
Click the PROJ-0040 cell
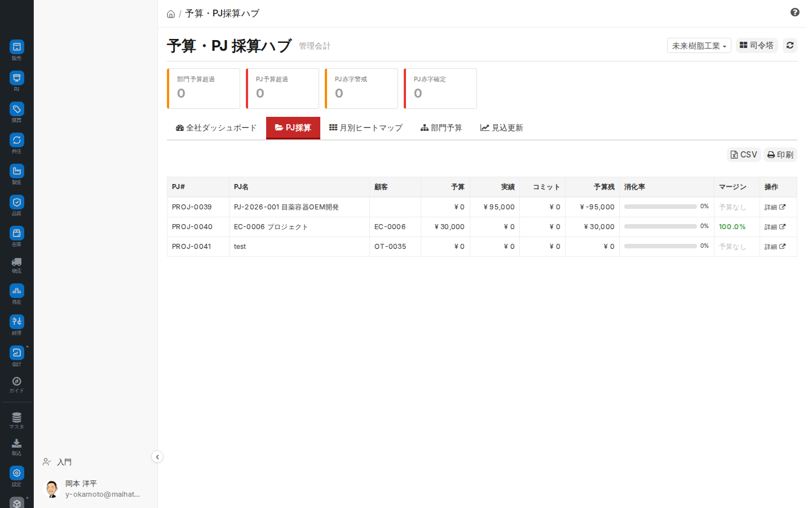point(198,227)
